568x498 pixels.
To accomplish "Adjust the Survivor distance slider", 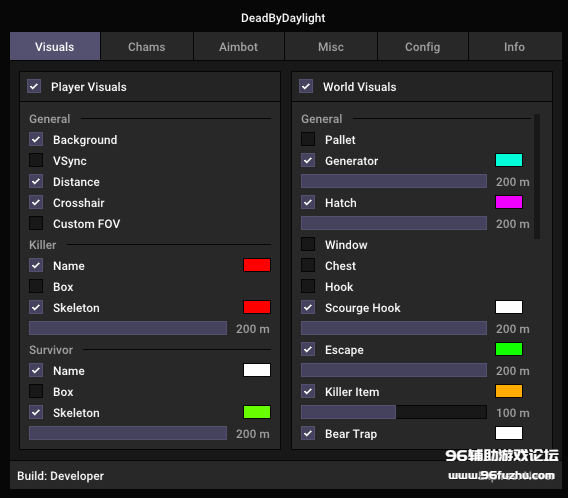I will click(128, 433).
